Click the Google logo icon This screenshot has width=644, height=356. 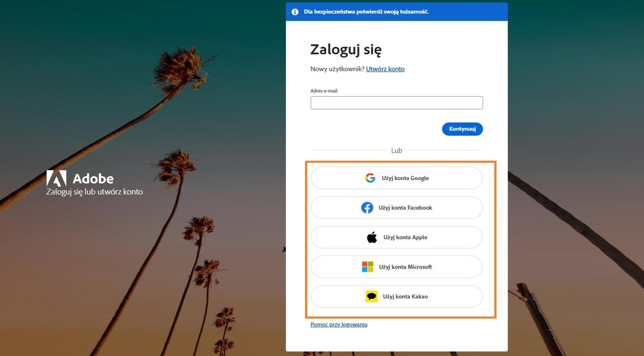(370, 178)
